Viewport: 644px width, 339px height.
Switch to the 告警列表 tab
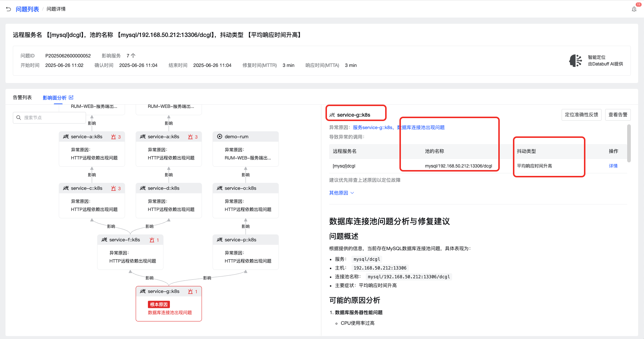[x=22, y=98]
